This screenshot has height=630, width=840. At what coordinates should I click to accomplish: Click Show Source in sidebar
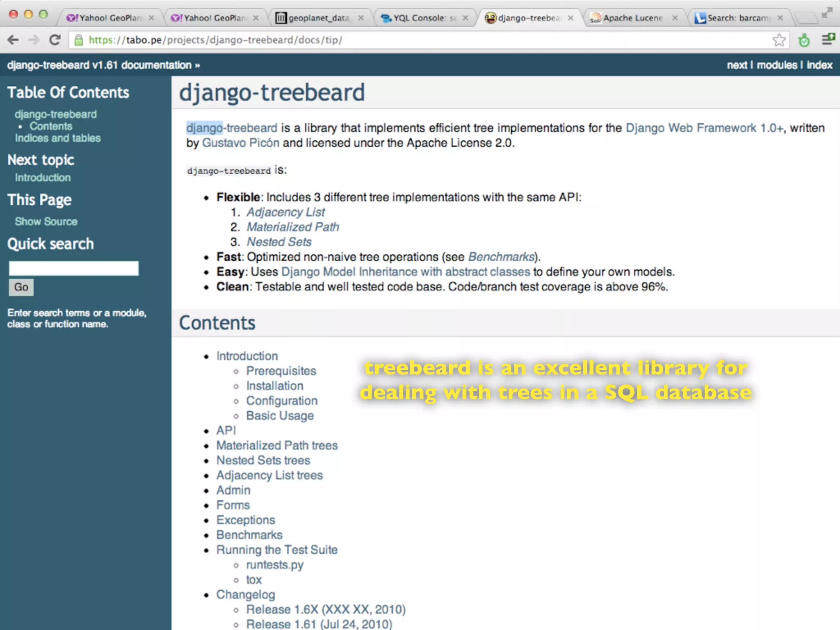click(46, 221)
